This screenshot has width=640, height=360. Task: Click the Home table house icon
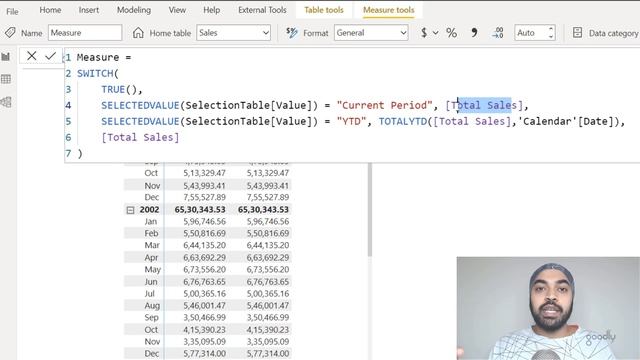[x=138, y=33]
